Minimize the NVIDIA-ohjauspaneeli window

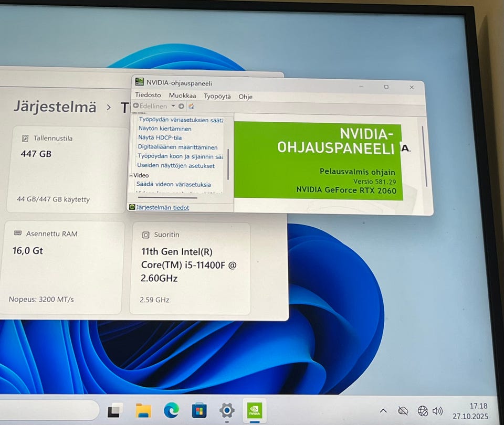361,86
